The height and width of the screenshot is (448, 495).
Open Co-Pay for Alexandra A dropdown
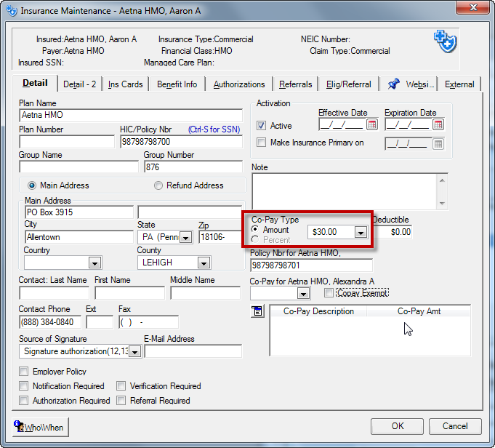pyautogui.click(x=303, y=294)
